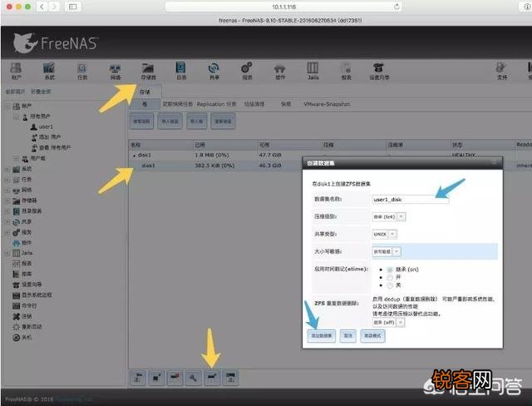The image size is (532, 406).
Task: Switch to the 定期快照任务 tab
Action: (178, 104)
